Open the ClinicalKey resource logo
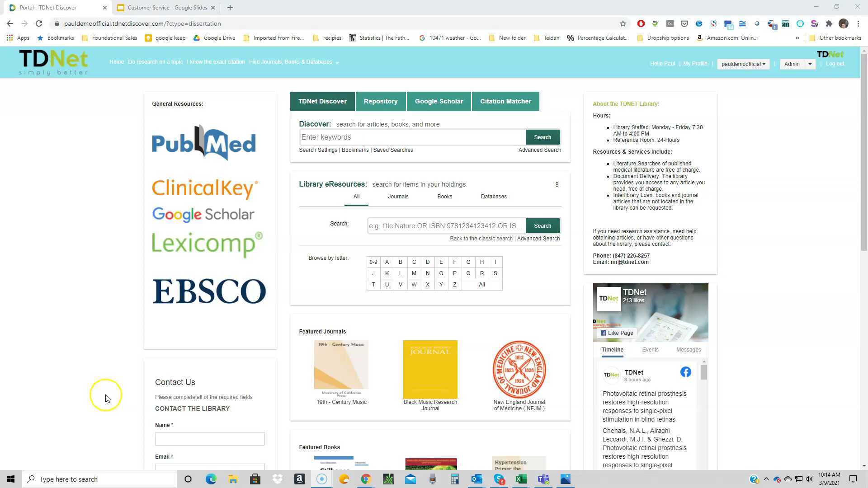 pyautogui.click(x=205, y=188)
